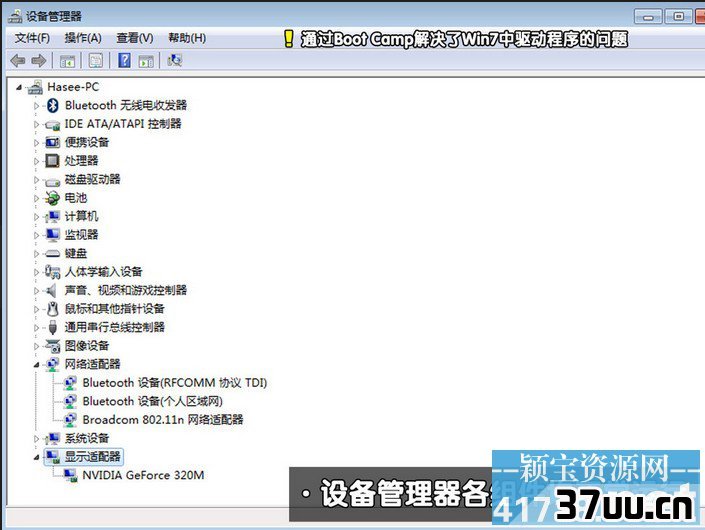The image size is (705, 530).
Task: Expand the 磁盘驱动器 node
Action: click(x=37, y=179)
